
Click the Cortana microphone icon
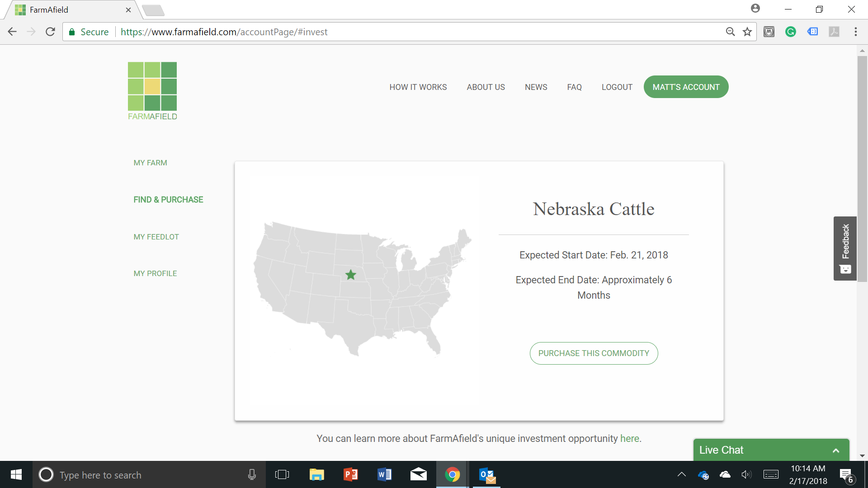pos(252,474)
